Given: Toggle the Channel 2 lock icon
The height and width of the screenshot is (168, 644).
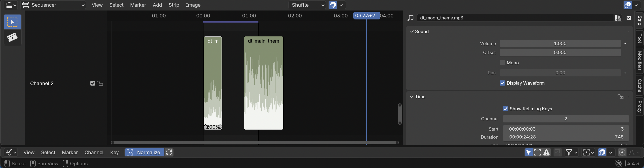Looking at the screenshot, I should [100, 83].
